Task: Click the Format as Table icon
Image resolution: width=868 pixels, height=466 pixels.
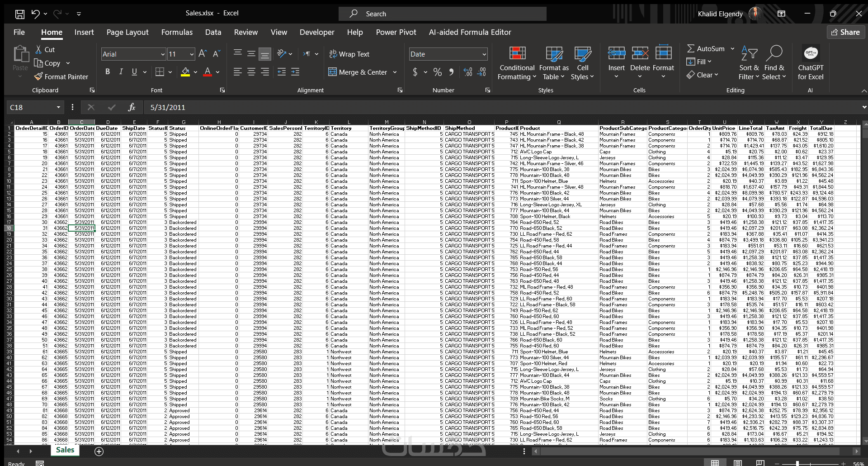Action: [x=554, y=63]
